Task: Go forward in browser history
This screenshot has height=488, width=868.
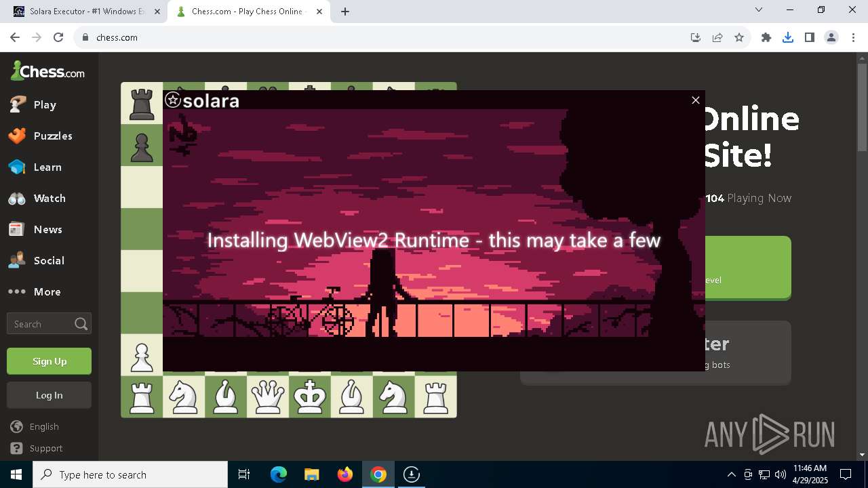Action: click(37, 37)
